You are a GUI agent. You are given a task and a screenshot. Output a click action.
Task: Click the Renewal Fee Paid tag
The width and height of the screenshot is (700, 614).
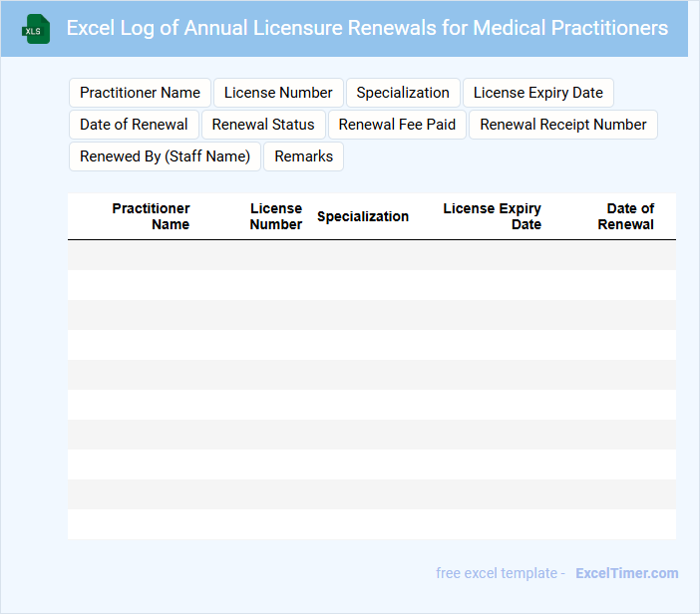[397, 125]
